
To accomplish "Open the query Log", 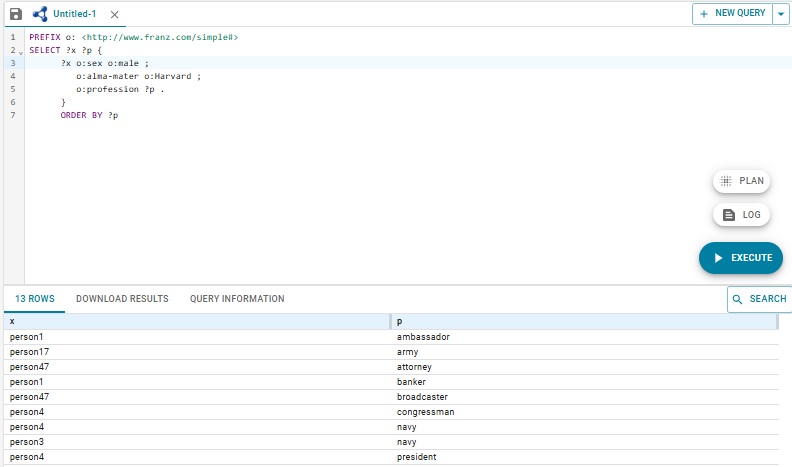I will click(741, 215).
